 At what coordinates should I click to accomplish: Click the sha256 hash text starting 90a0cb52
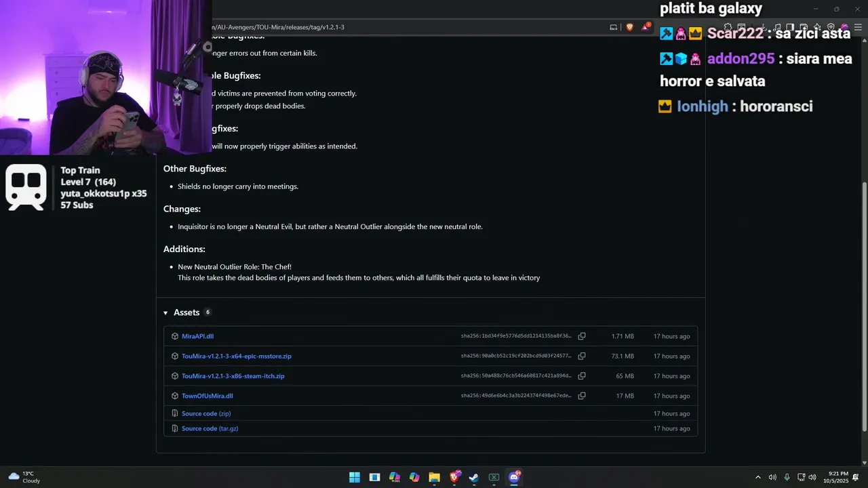pyautogui.click(x=516, y=356)
